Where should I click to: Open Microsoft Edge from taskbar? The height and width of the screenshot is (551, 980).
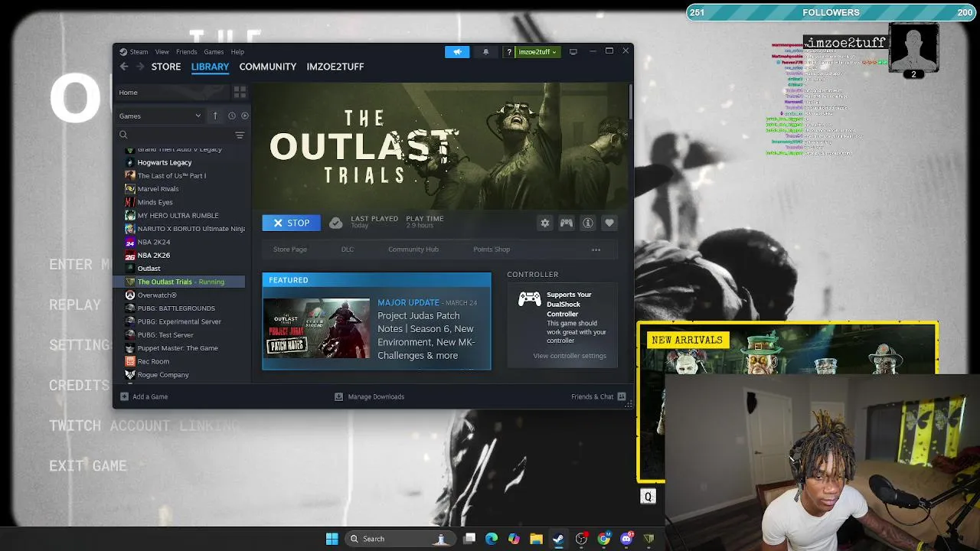click(x=492, y=539)
